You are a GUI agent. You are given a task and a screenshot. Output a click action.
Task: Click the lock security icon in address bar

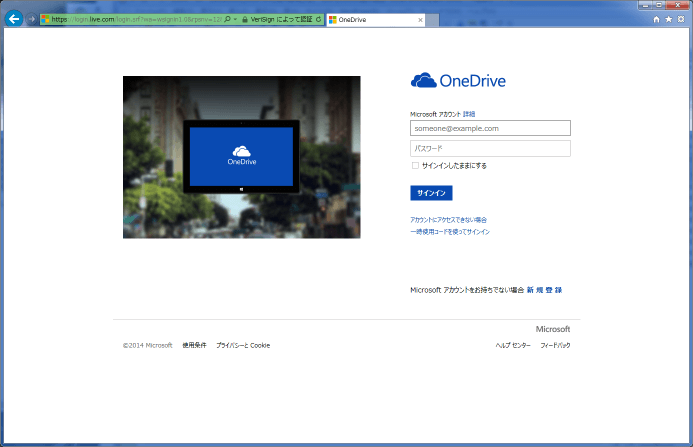[x=245, y=19]
